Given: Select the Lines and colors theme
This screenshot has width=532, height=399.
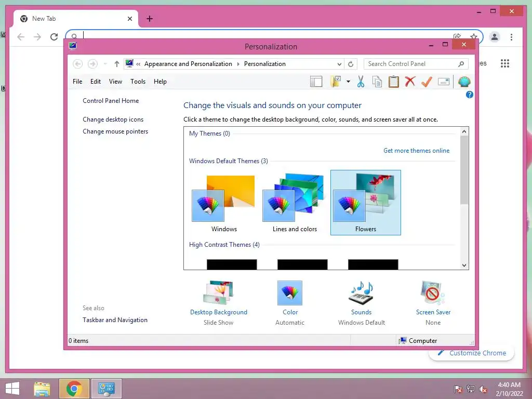Looking at the screenshot, I should (295, 203).
